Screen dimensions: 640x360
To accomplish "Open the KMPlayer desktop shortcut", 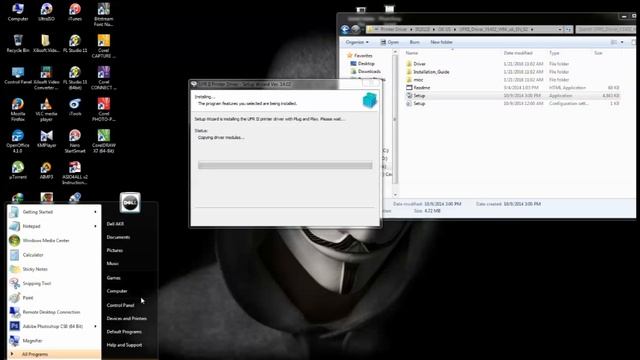I will tap(46, 139).
